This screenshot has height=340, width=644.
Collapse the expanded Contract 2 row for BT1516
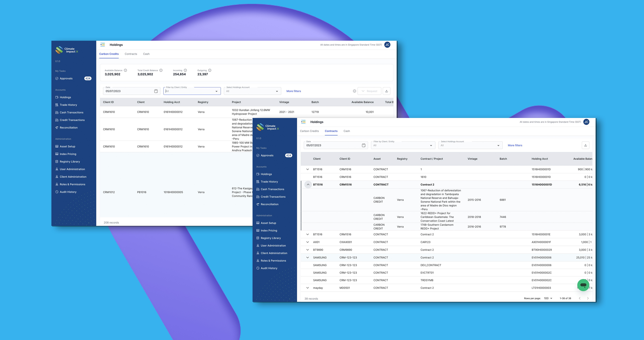point(308,185)
